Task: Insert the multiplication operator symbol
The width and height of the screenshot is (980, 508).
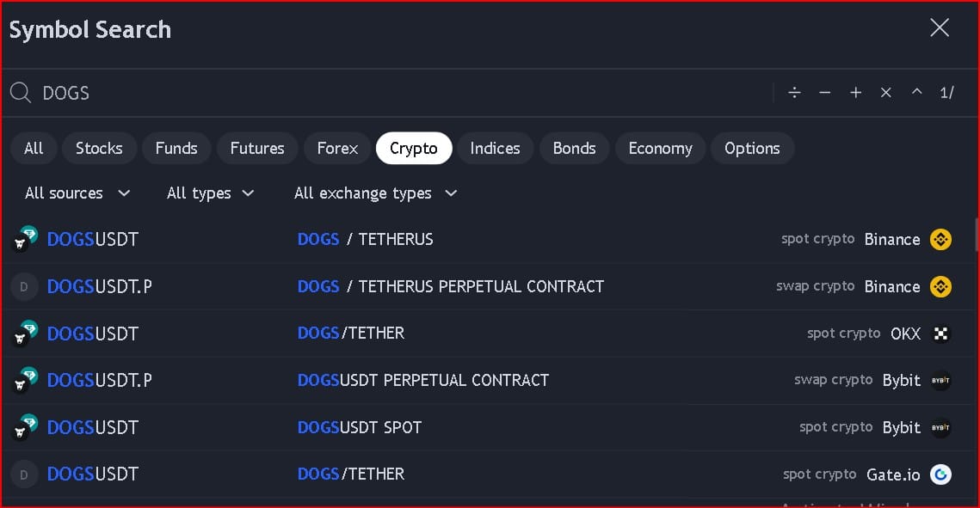Action: (885, 93)
